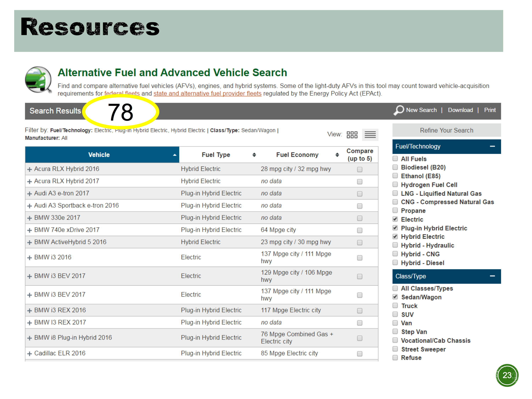Uncheck the Electric fuel checkbox
The height and width of the screenshot is (399, 532).
[x=395, y=219]
